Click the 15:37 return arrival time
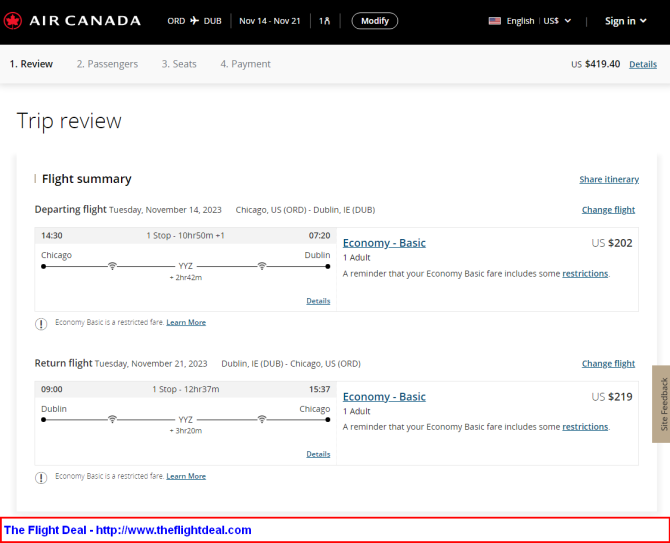 319,389
